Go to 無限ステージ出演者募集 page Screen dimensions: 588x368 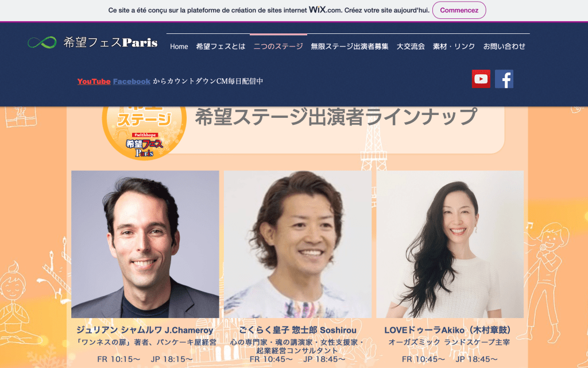point(349,47)
